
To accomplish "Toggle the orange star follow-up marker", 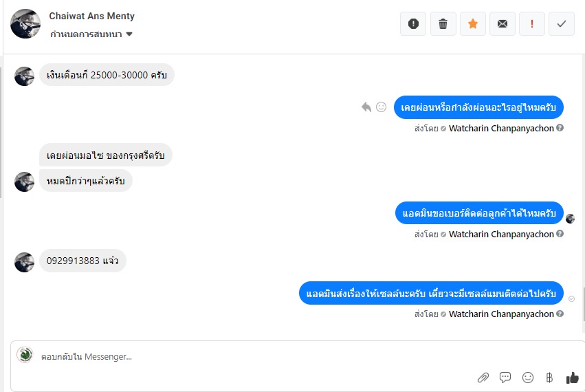I will [473, 24].
